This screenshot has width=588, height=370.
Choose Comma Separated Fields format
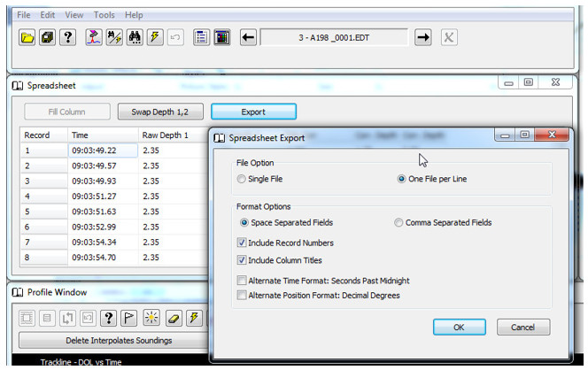pyautogui.click(x=444, y=223)
